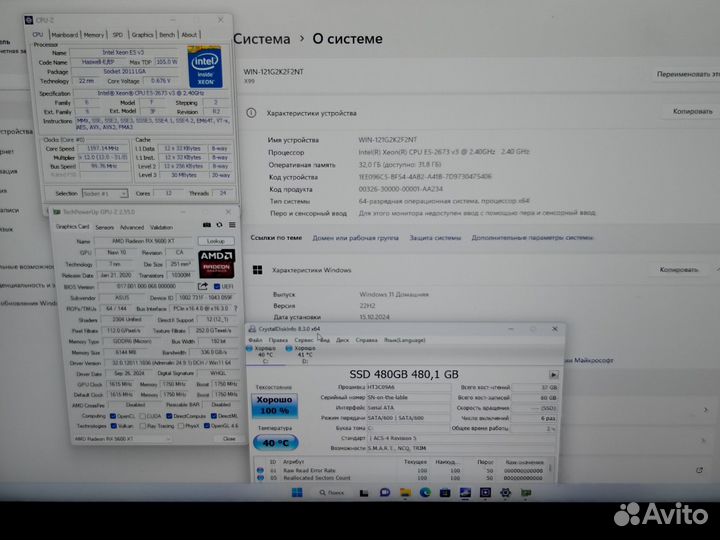This screenshot has height=540, width=720.
Task: Open the Язык(Language) menu in CrystalDiskInfo
Action: coord(405,340)
